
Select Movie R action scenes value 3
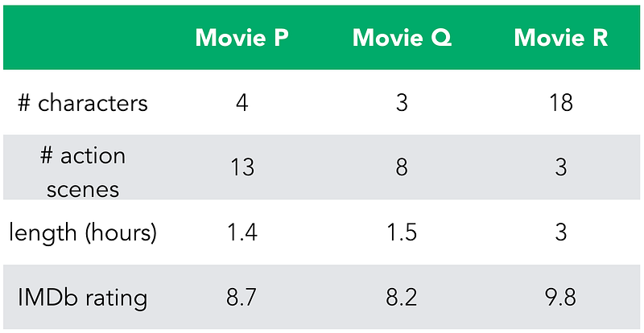[561, 167]
